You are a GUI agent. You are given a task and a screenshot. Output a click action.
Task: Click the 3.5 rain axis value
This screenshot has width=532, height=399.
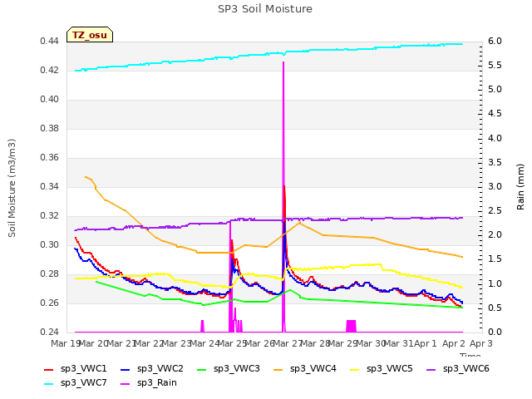[495, 163]
